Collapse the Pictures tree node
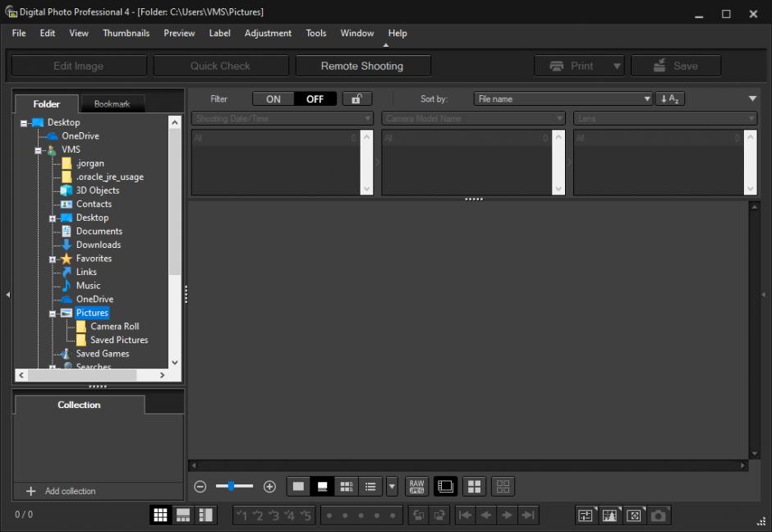Screen dimensions: 772x532 53,314
